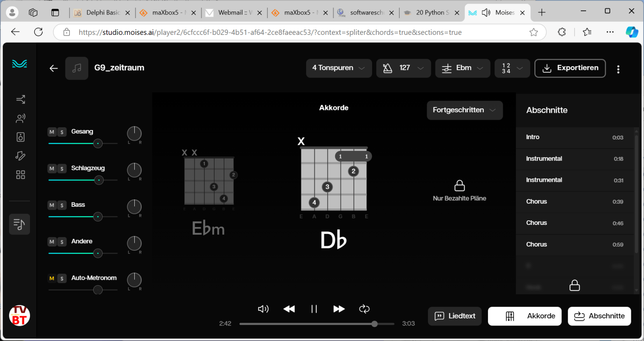The image size is (644, 341).
Task: Unmute the Auto-Metronom track
Action: [52, 278]
